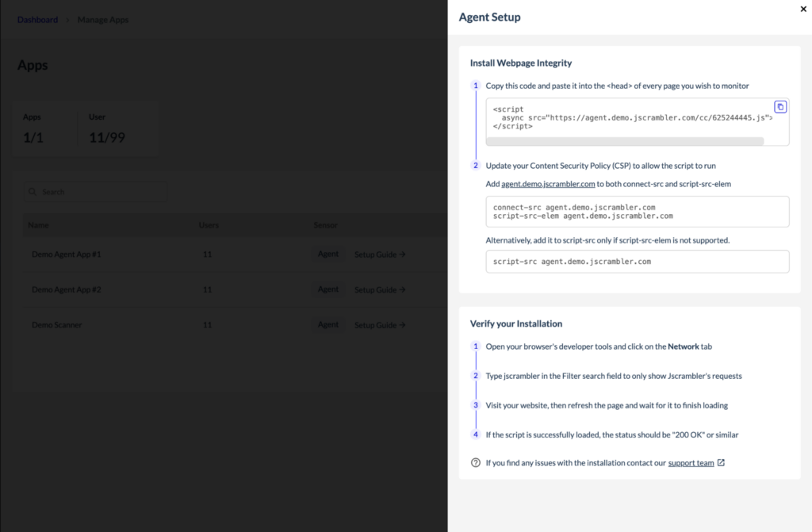Click the Verify your Installation heading

tap(515, 323)
